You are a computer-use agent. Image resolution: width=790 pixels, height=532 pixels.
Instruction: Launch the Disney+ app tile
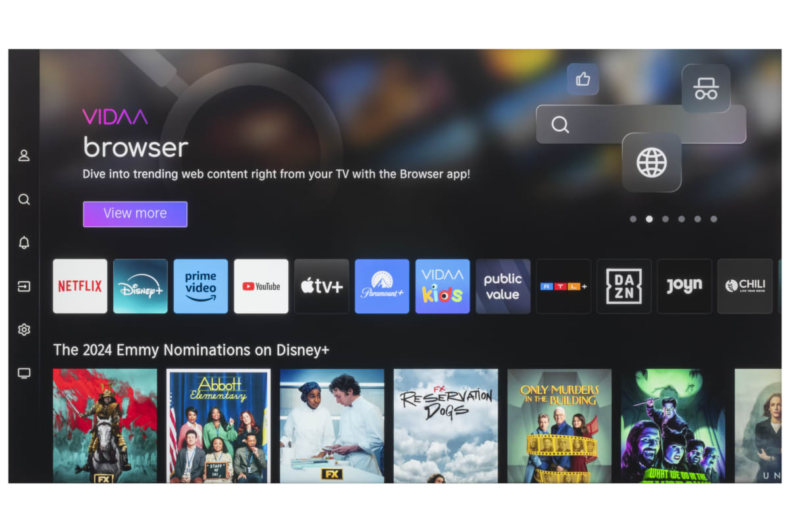[140, 286]
